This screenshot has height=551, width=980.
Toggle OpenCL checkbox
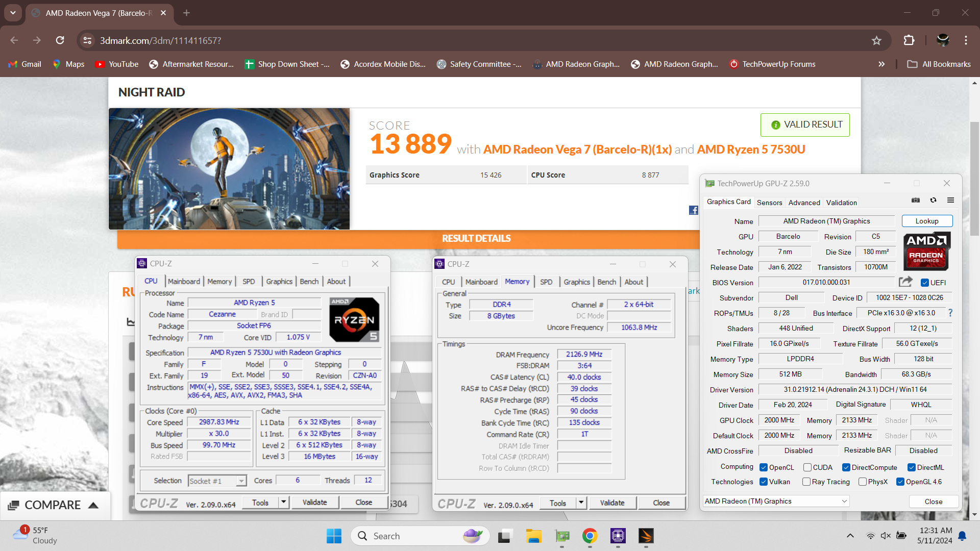point(764,467)
